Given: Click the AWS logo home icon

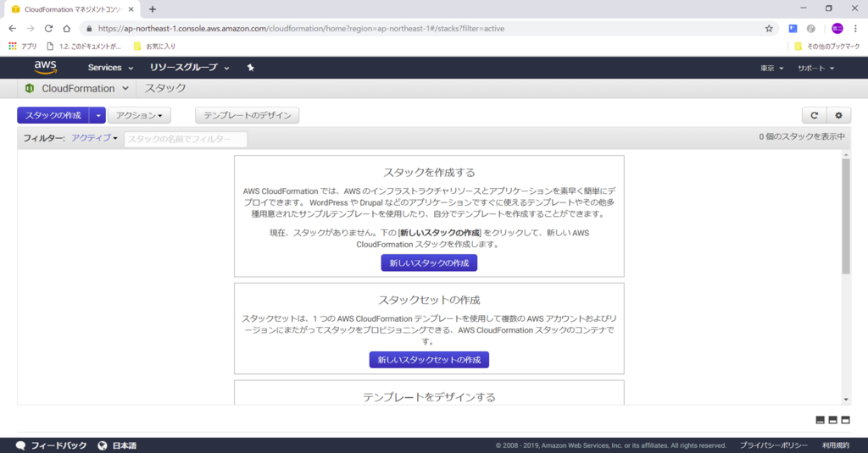Looking at the screenshot, I should tap(46, 67).
